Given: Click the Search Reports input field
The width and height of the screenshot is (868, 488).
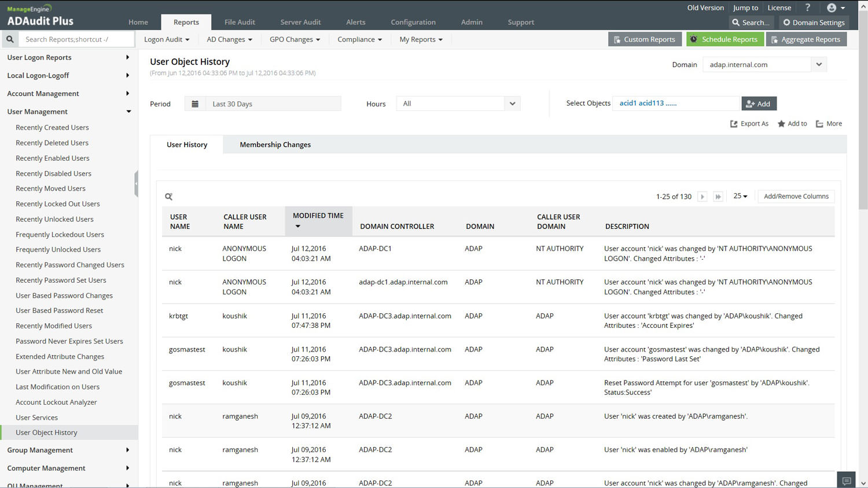Looking at the screenshot, I should click(75, 39).
